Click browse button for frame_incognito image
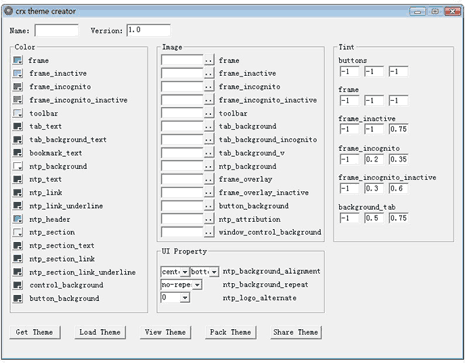This screenshot has height=363, width=465. (209, 87)
